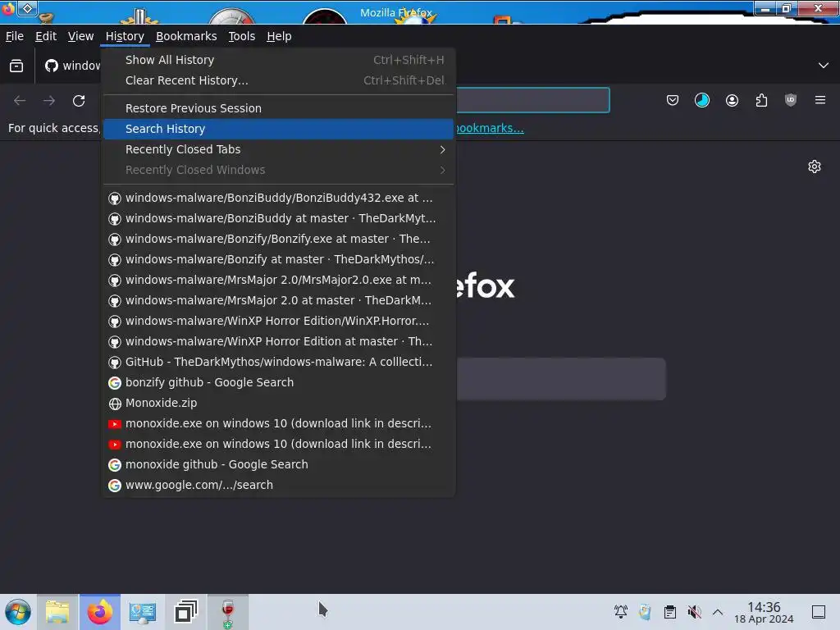Open bonzify github - Google Search entry

pyautogui.click(x=279, y=382)
